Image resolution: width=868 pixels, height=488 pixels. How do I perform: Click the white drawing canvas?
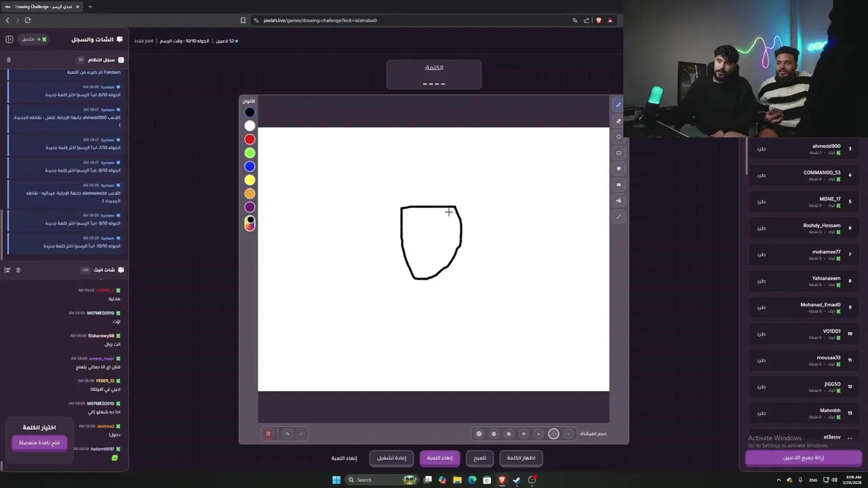(433, 259)
